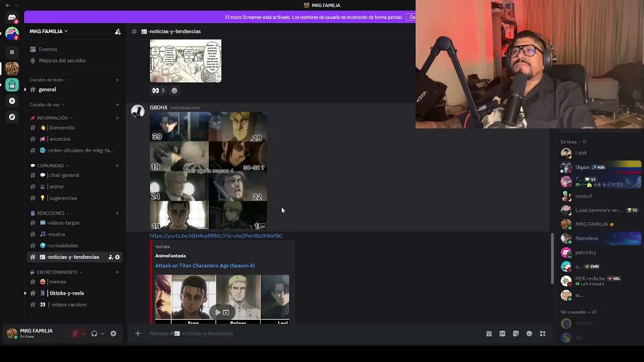Open user settings gear in the user panel

(x=113, y=333)
